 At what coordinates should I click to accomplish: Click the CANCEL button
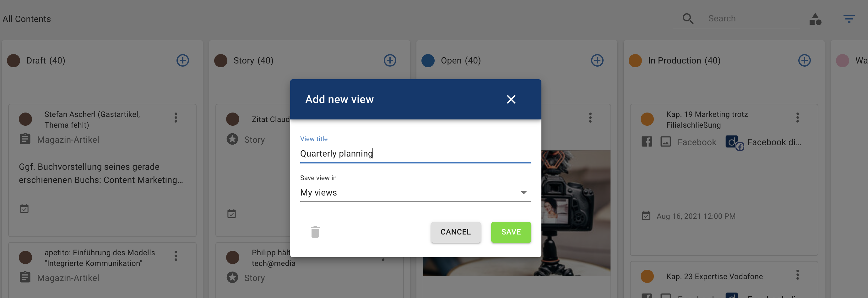(456, 232)
